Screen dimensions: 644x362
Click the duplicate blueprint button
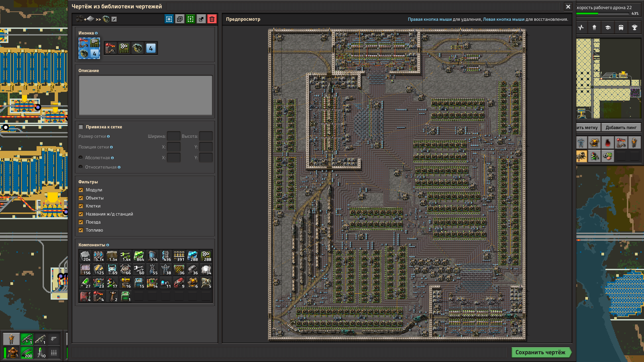tap(180, 19)
